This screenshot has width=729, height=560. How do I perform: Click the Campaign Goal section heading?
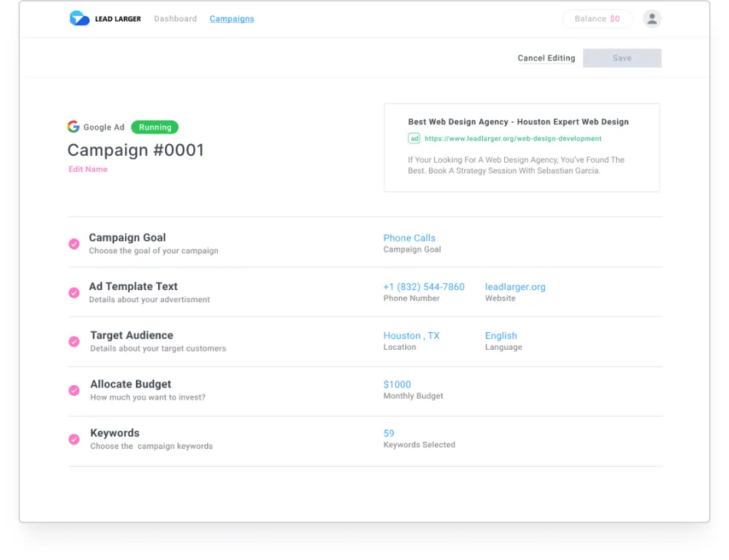coord(127,238)
